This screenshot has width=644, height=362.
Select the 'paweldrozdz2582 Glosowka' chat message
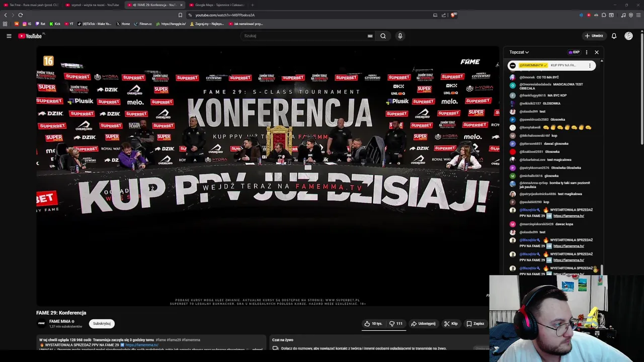552,120
